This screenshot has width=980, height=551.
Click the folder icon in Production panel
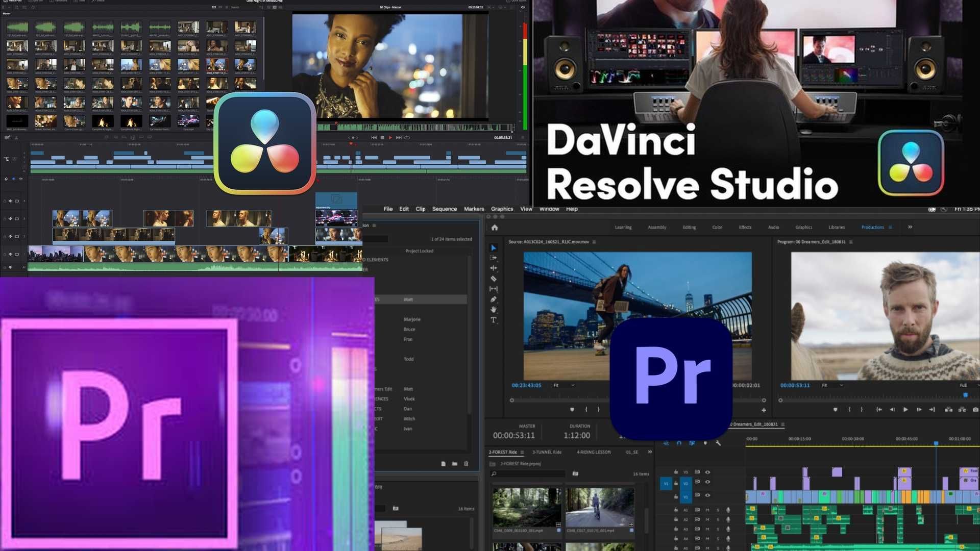(454, 464)
